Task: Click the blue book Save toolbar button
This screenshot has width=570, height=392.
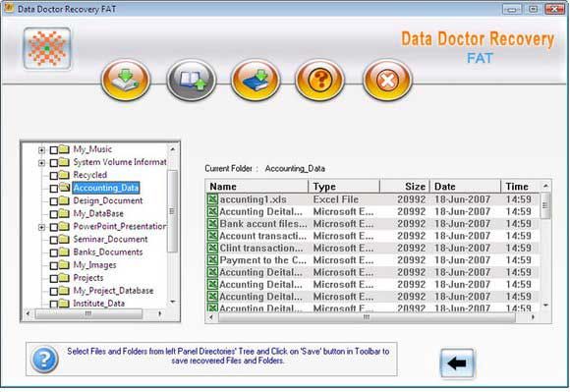Action: (256, 80)
